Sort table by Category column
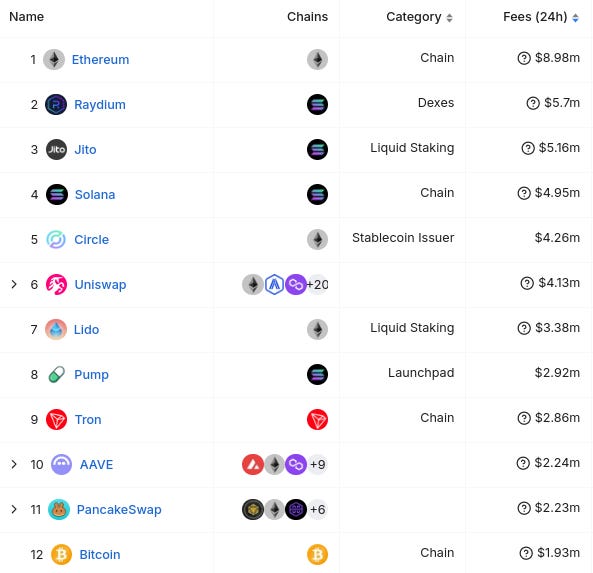This screenshot has width=593, height=573. pyautogui.click(x=419, y=17)
